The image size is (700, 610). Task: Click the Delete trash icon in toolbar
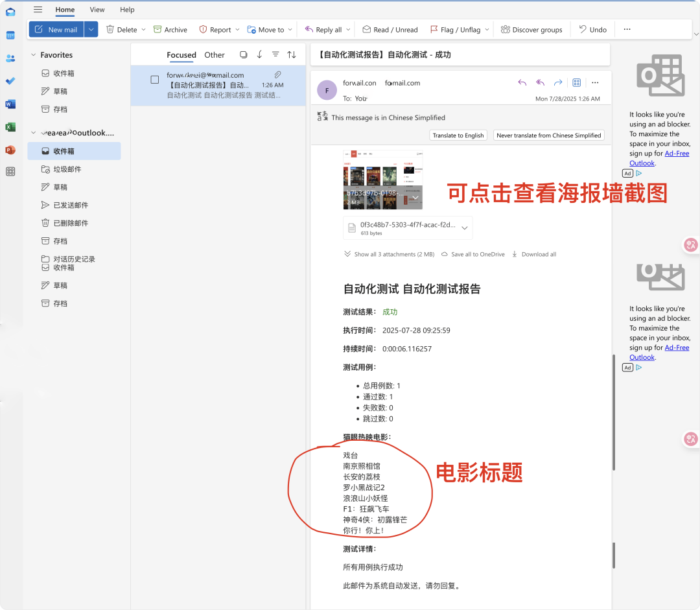click(110, 29)
